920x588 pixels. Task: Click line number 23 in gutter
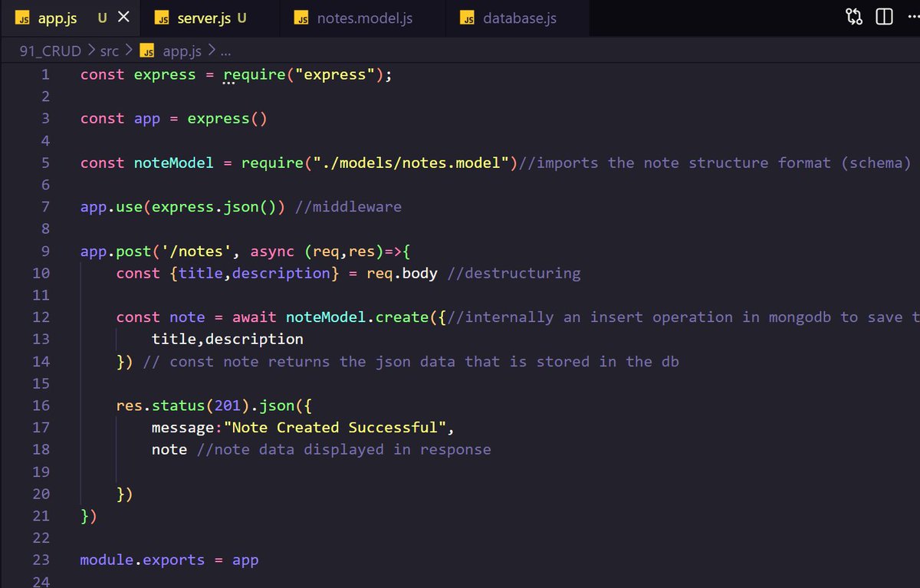[41, 560]
